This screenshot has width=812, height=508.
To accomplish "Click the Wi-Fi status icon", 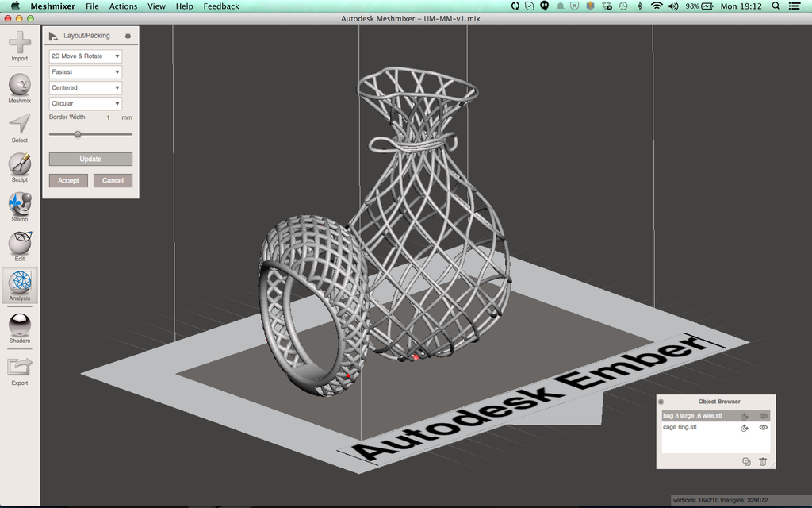I will tap(657, 6).
